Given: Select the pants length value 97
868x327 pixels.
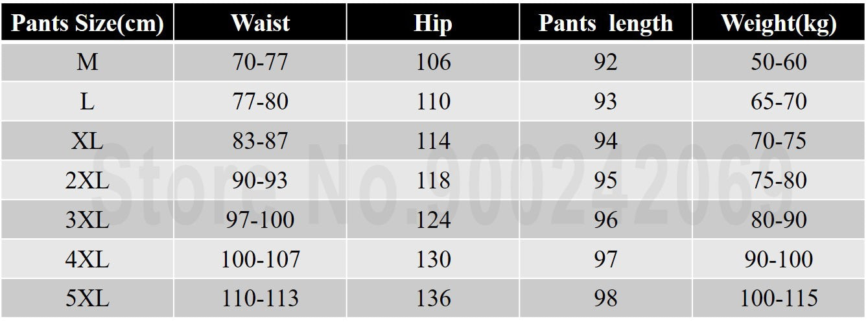Looking at the screenshot, I should (x=605, y=260).
